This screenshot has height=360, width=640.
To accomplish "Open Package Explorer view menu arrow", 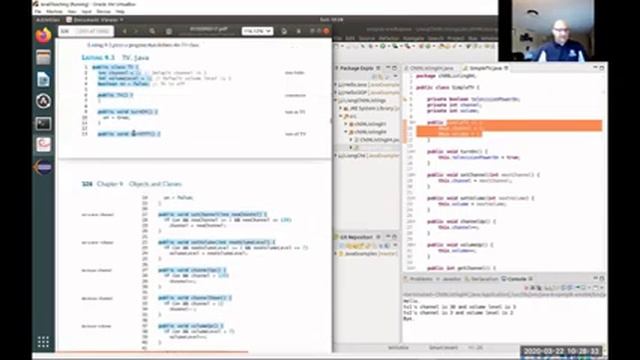I will 395,77.
